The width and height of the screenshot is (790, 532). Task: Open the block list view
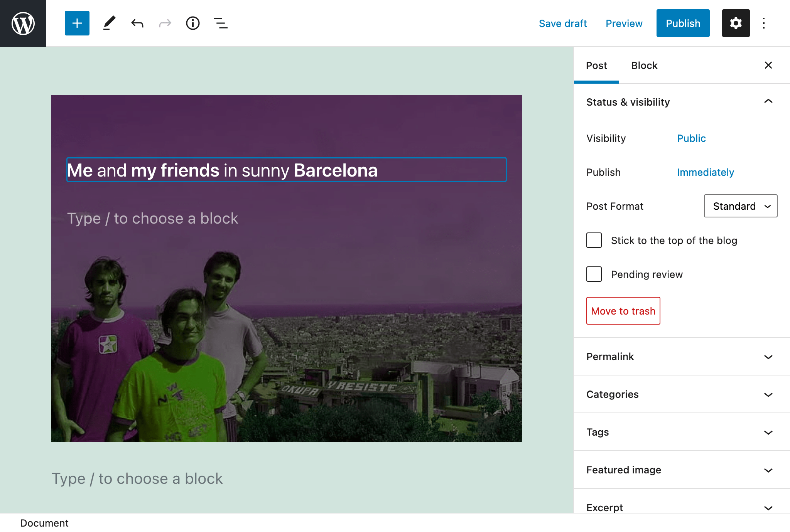(x=220, y=23)
